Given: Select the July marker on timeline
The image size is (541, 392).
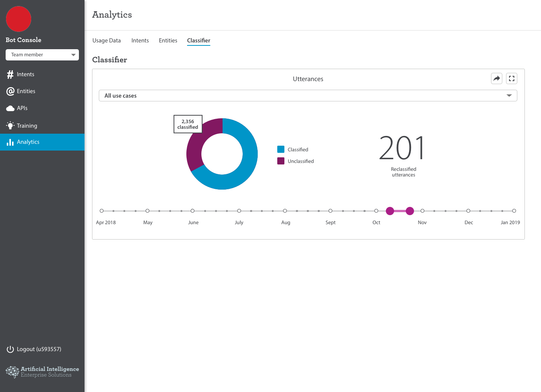Looking at the screenshot, I should tap(239, 211).
